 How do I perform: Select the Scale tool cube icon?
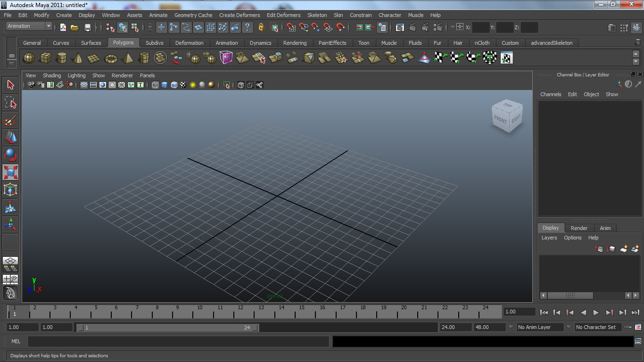(x=10, y=172)
